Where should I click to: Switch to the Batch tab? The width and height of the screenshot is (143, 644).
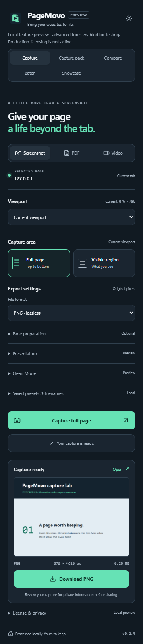coord(30,73)
